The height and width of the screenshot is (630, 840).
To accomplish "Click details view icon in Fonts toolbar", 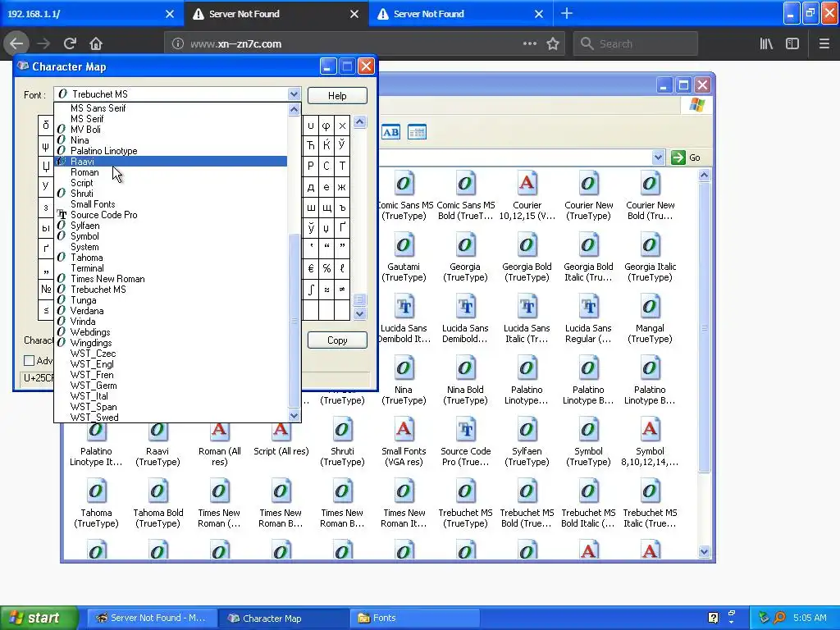I will [x=417, y=132].
